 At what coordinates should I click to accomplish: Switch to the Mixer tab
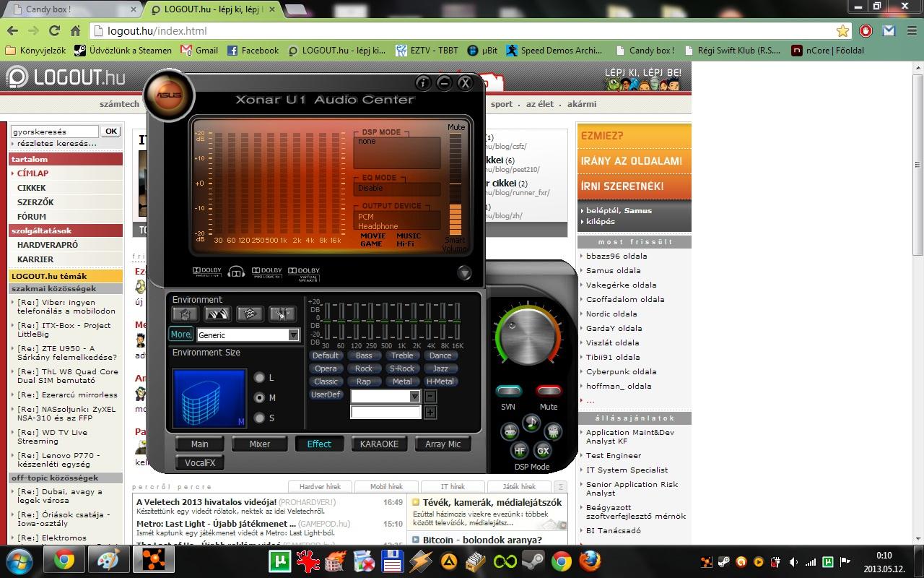pos(260,444)
